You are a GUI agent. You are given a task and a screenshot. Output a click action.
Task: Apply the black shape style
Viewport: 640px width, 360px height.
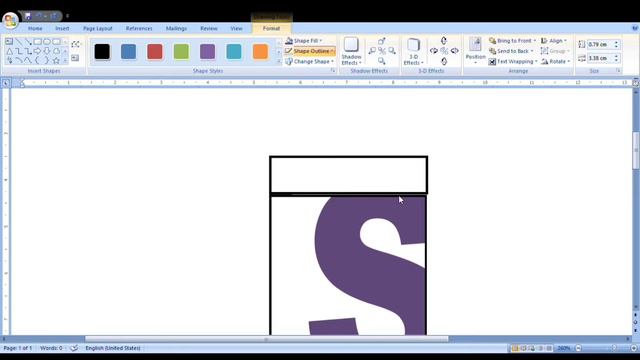pos(102,52)
